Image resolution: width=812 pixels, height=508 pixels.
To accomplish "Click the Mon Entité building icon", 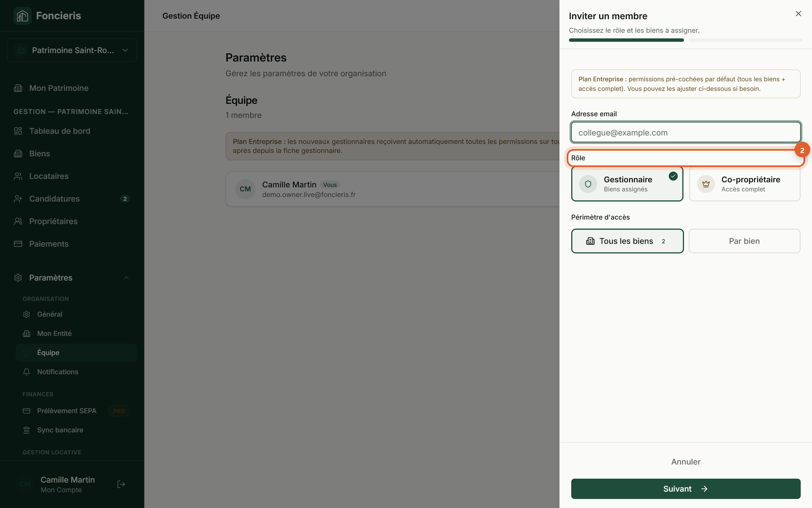I will click(27, 333).
